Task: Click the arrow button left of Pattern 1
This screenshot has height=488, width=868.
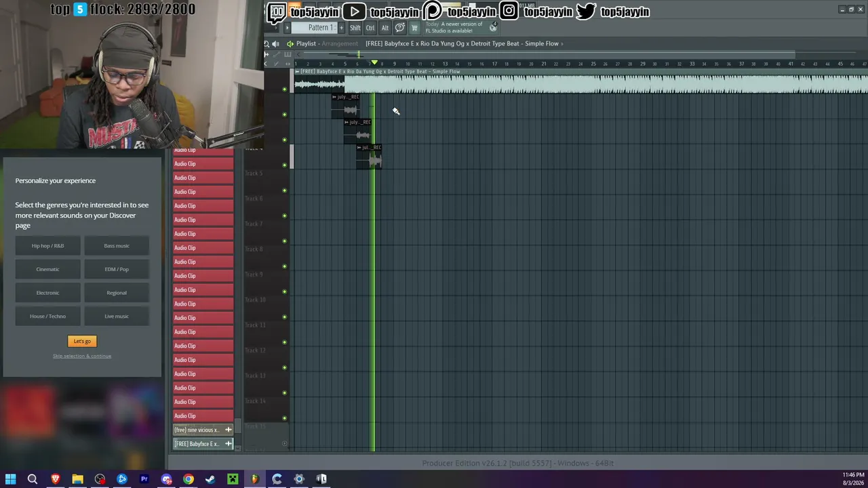Action: (x=288, y=28)
